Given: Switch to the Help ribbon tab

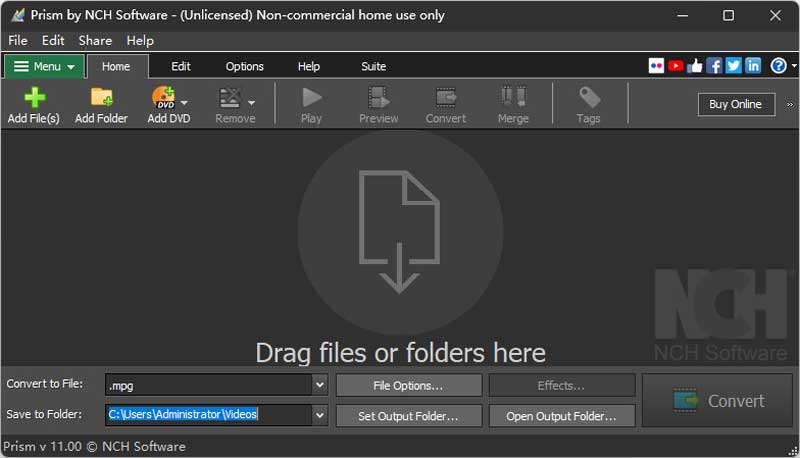Looking at the screenshot, I should 309,66.
